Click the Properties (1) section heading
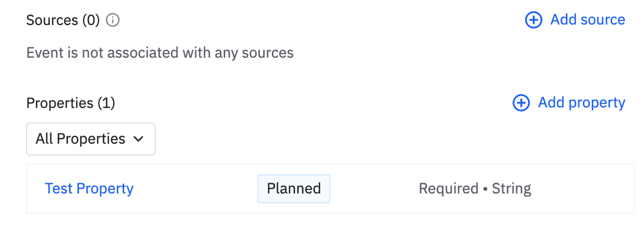Viewport: 644px width, 252px height. click(x=60, y=103)
